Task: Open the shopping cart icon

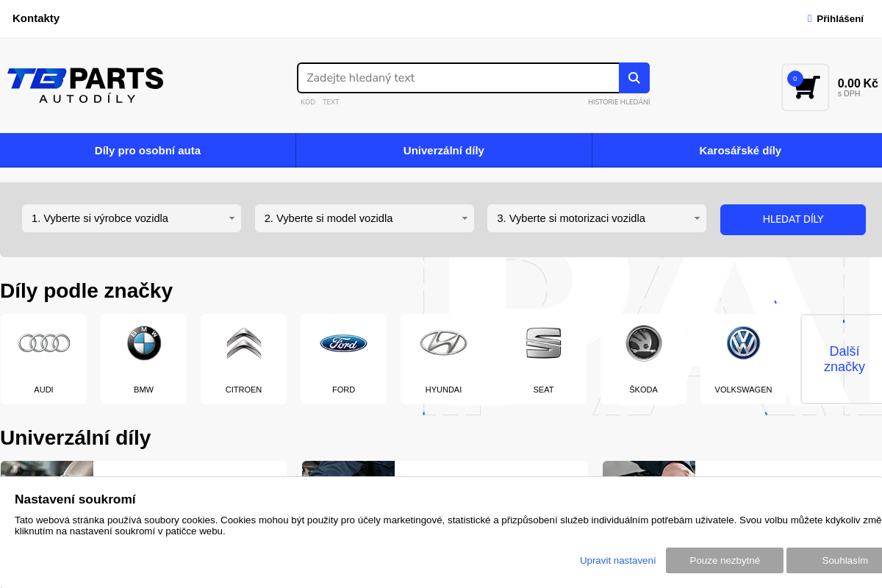Action: coord(806,87)
